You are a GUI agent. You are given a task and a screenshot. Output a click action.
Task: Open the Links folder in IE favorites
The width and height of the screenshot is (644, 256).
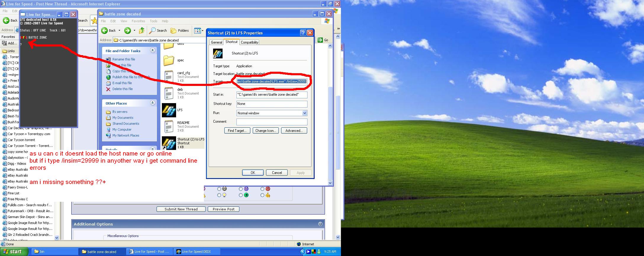point(5,51)
